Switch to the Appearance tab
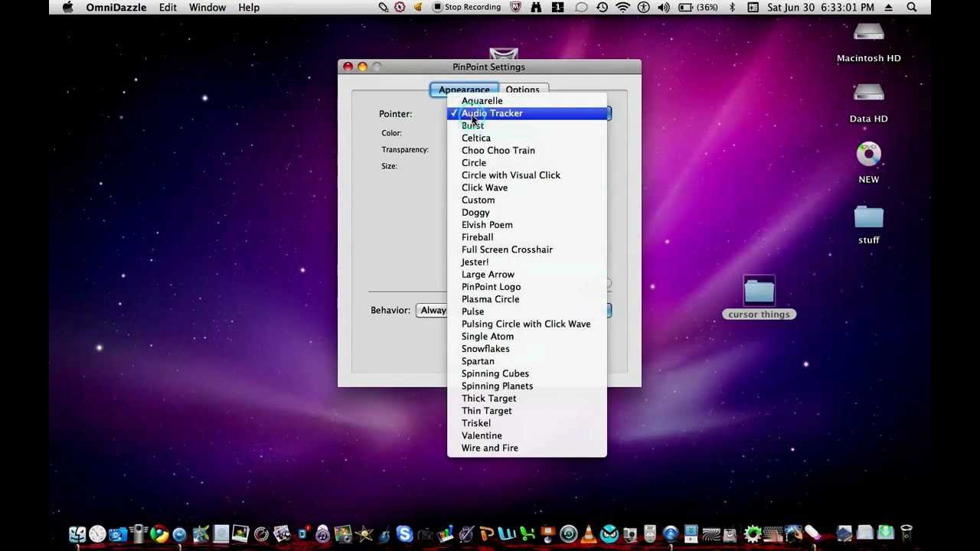 click(464, 90)
